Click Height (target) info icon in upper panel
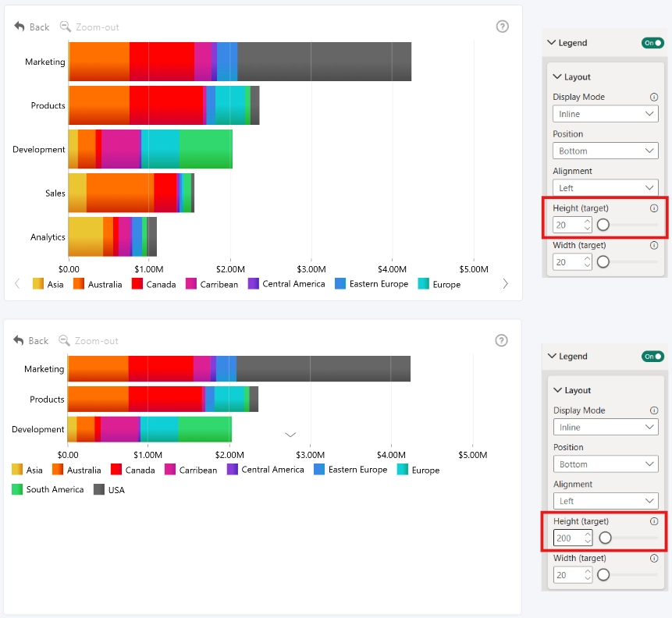 654,208
